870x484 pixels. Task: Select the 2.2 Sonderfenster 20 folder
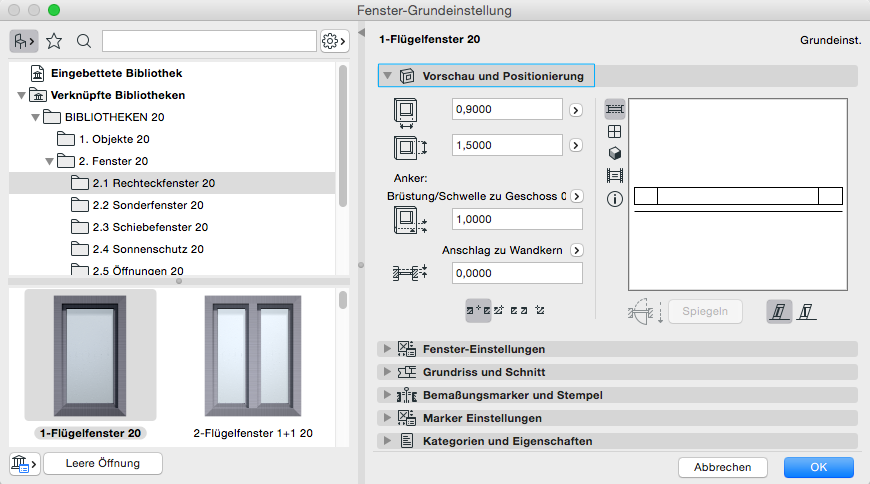(x=146, y=205)
